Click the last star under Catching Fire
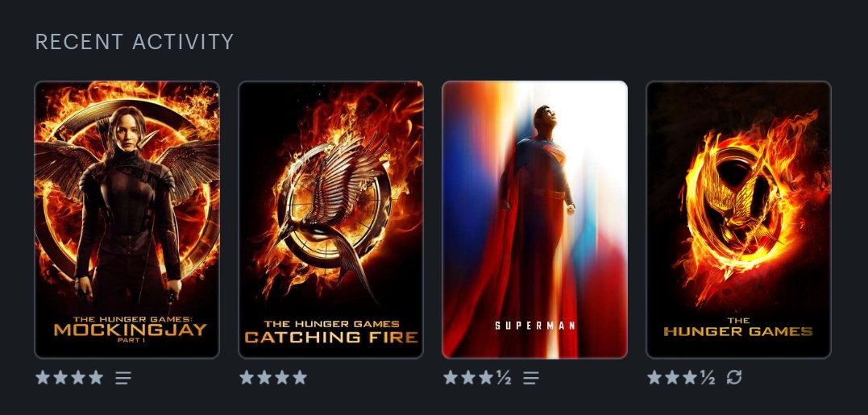Screen dimensions: 868x415 (x=300, y=377)
